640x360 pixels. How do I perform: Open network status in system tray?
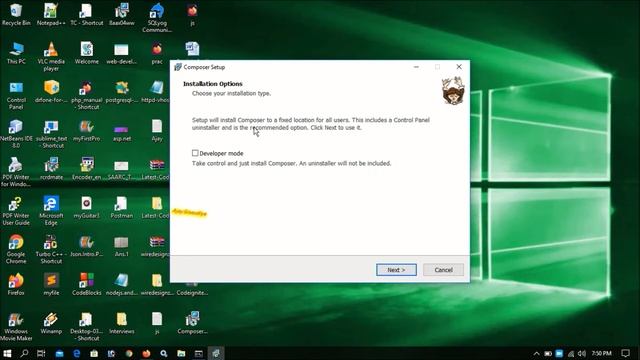coord(571,353)
